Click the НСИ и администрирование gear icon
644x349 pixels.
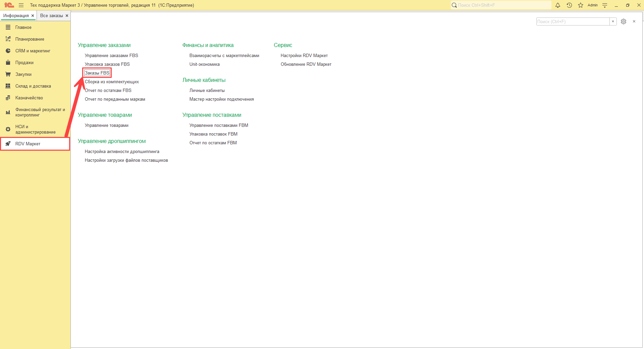coord(8,129)
